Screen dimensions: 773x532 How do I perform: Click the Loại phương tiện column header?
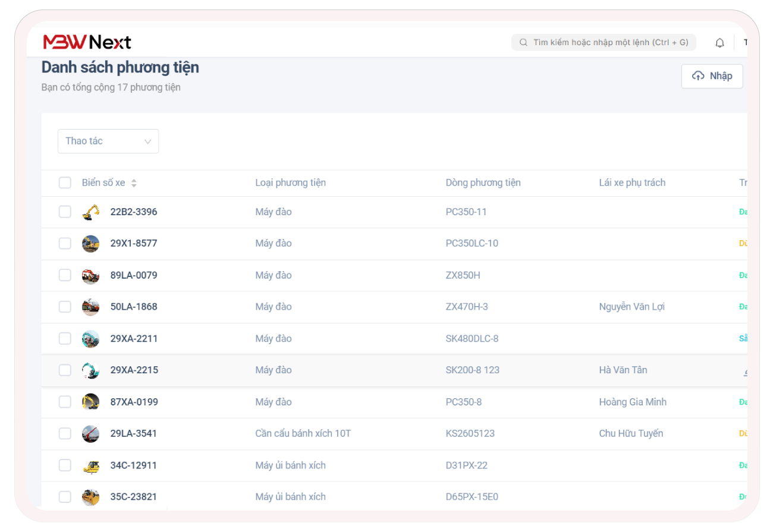[x=290, y=183]
